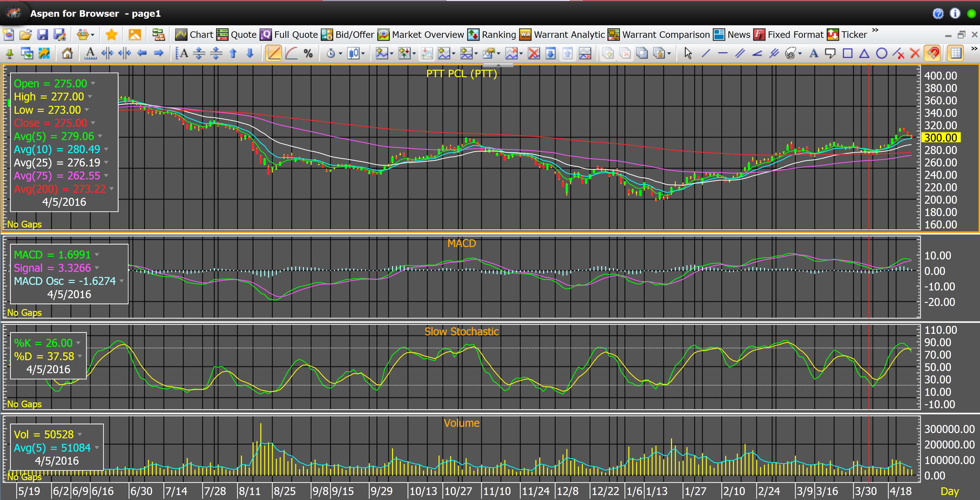Expand the MACD Osc legend dropdown arrow
This screenshot has width=980, height=500.
[x=122, y=281]
